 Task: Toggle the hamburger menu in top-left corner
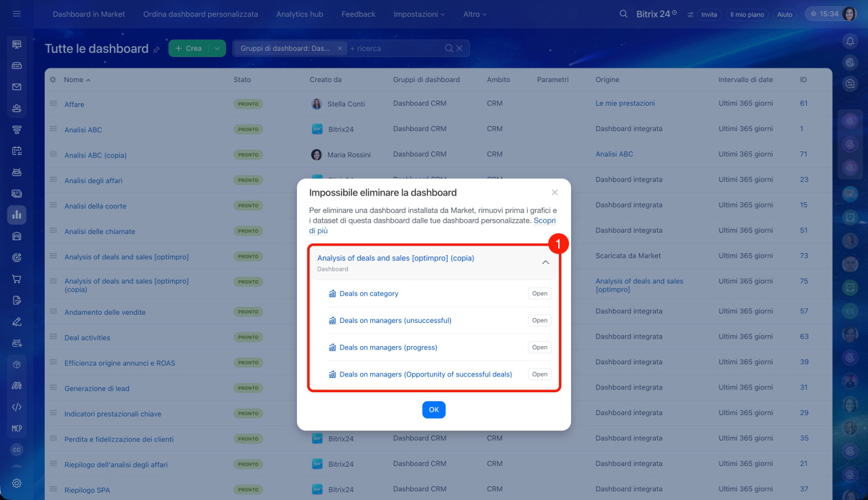(x=17, y=14)
